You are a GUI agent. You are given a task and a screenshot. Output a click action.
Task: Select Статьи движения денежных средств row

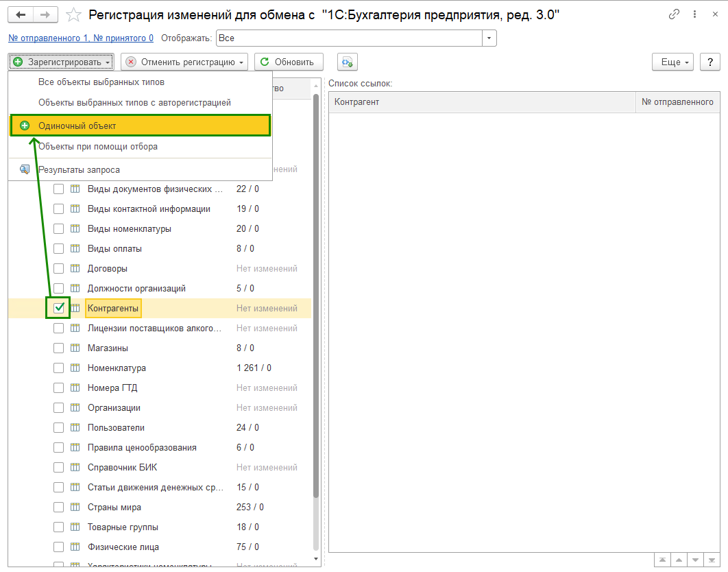click(160, 487)
